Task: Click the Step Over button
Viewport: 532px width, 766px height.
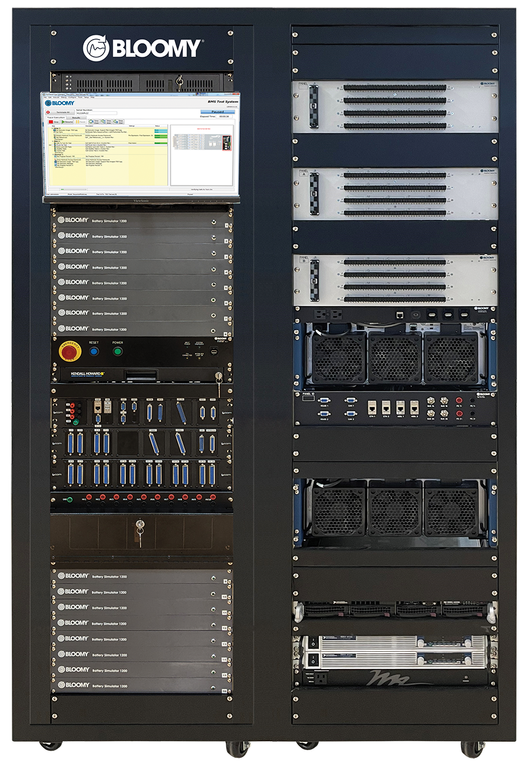Action: 94,122
